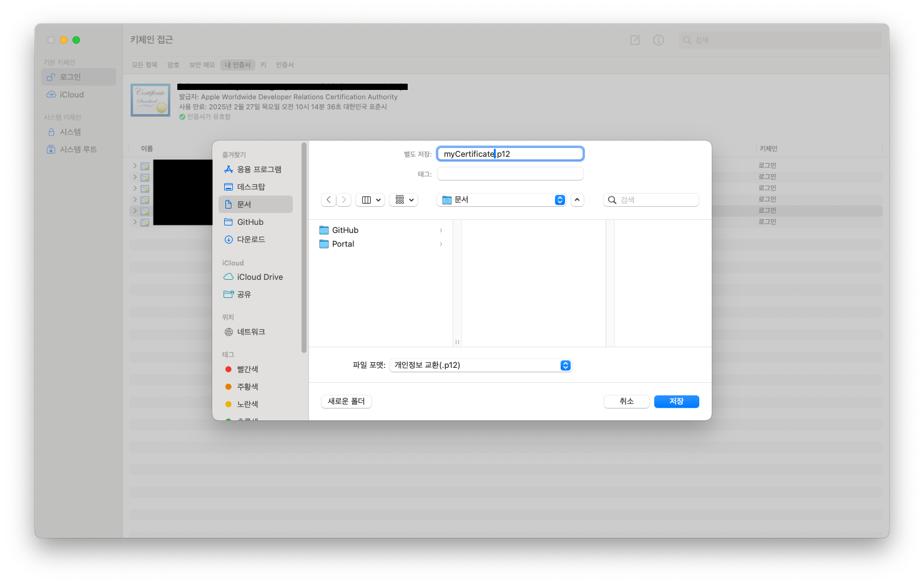Open the file format 개인정보 교환(.p12) dropdown
Viewport: 924px width, 584px height.
point(480,365)
